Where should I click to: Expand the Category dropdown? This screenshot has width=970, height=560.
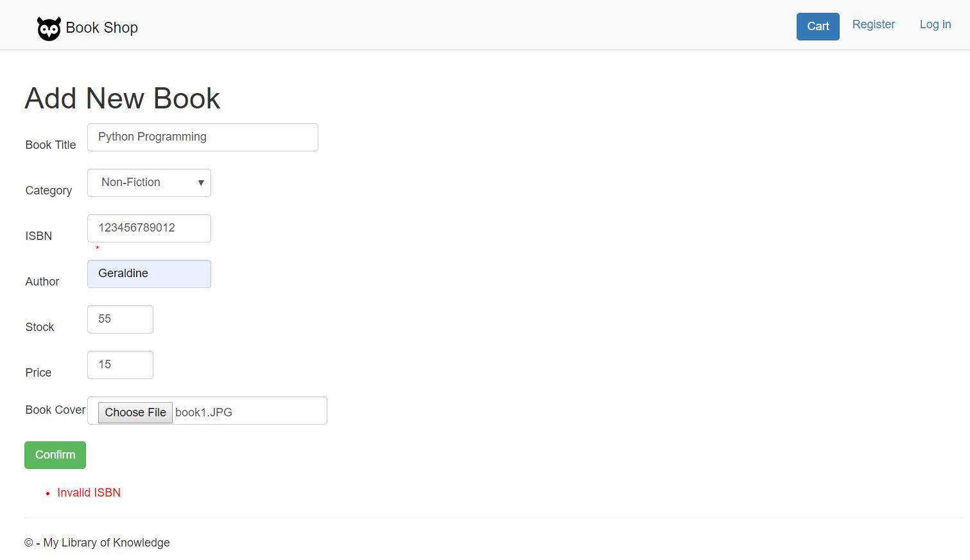(x=149, y=183)
